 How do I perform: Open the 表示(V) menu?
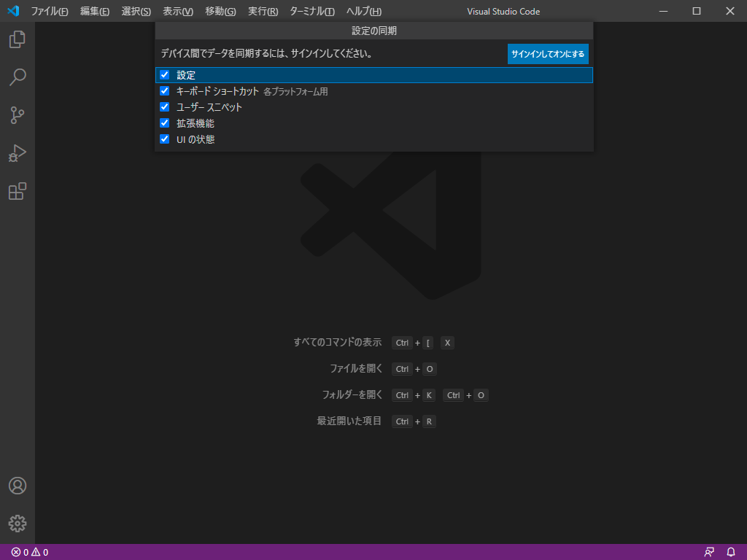tap(178, 12)
